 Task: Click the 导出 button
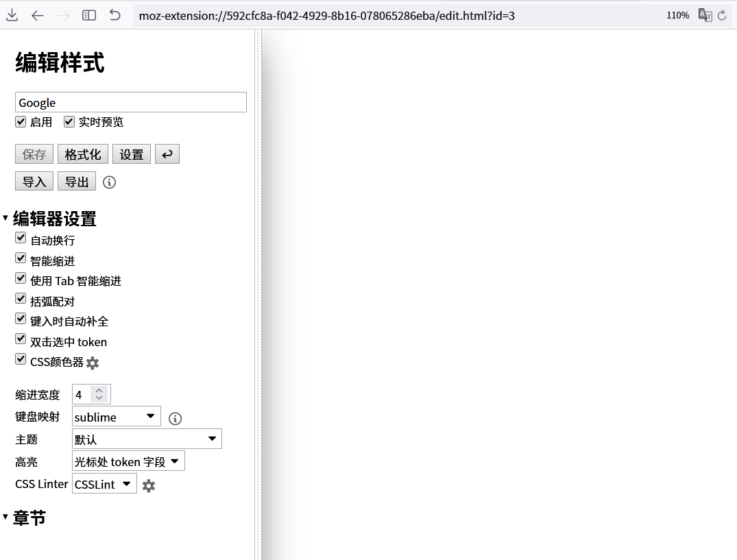[77, 182]
